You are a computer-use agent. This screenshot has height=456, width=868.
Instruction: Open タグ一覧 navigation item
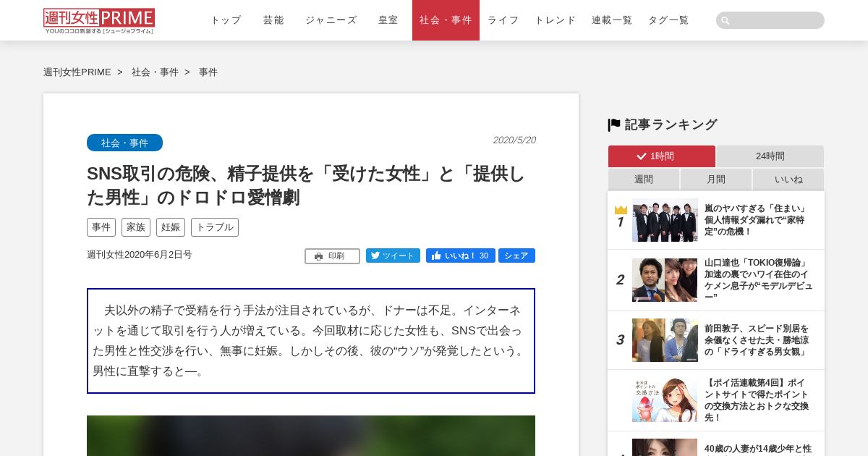(668, 20)
